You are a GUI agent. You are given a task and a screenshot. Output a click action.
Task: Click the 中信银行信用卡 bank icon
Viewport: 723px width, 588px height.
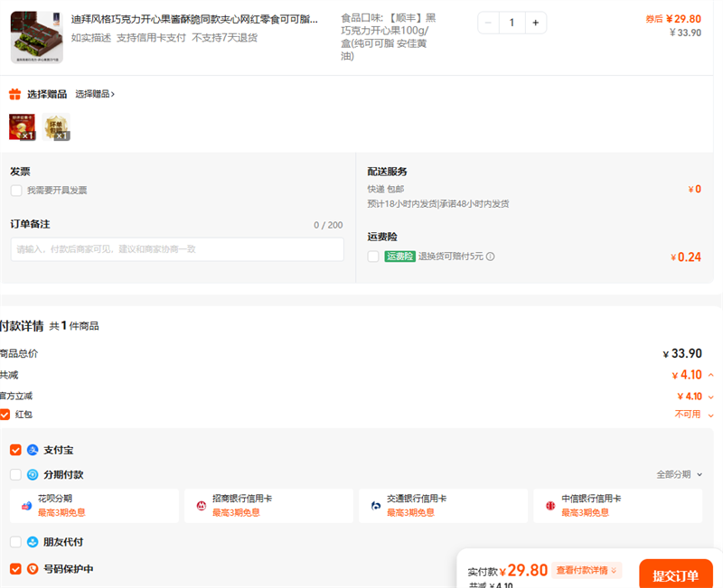pos(549,505)
